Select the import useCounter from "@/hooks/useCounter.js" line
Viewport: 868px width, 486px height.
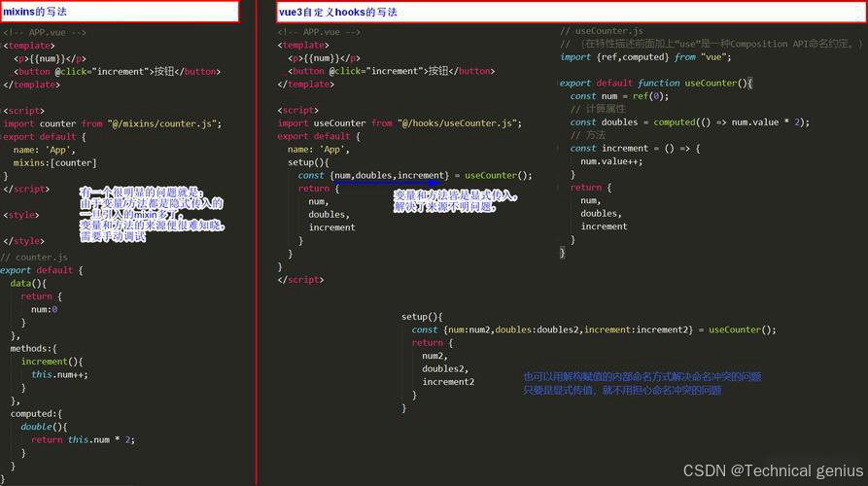pyautogui.click(x=399, y=122)
